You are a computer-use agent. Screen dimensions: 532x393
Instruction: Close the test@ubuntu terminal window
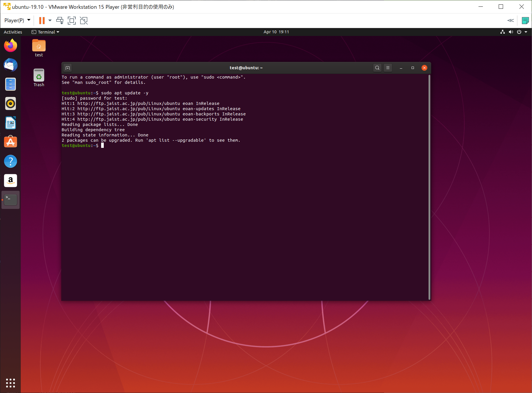click(424, 68)
